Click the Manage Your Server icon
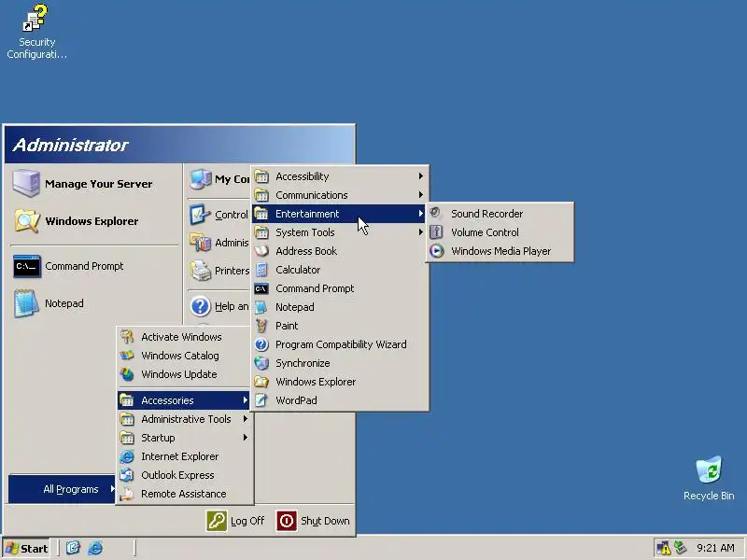747x560 pixels. click(x=26, y=183)
